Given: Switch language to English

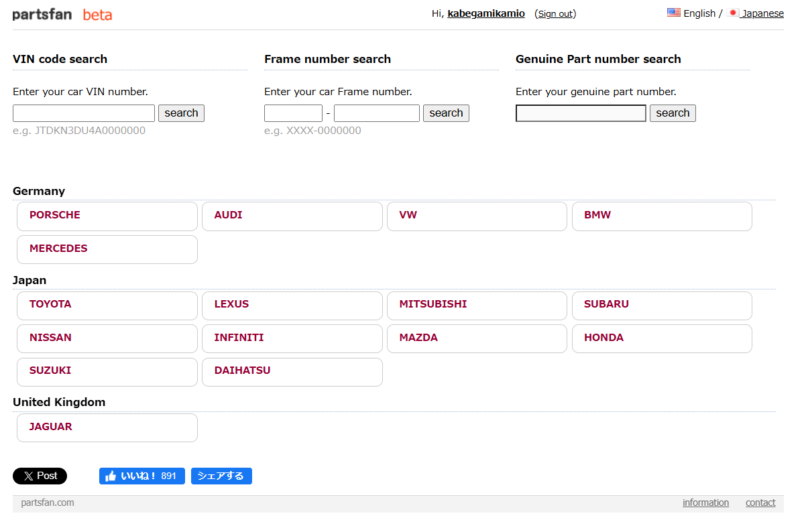Looking at the screenshot, I should click(699, 13).
